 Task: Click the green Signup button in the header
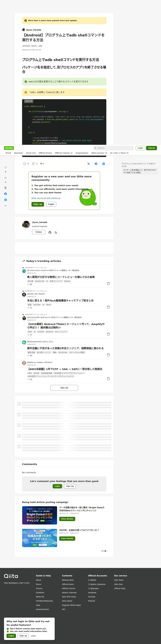point(151,148)
